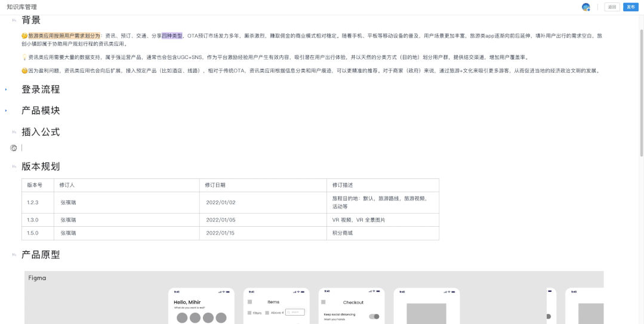Place cursor in empty line under 插入公式

click(312, 148)
